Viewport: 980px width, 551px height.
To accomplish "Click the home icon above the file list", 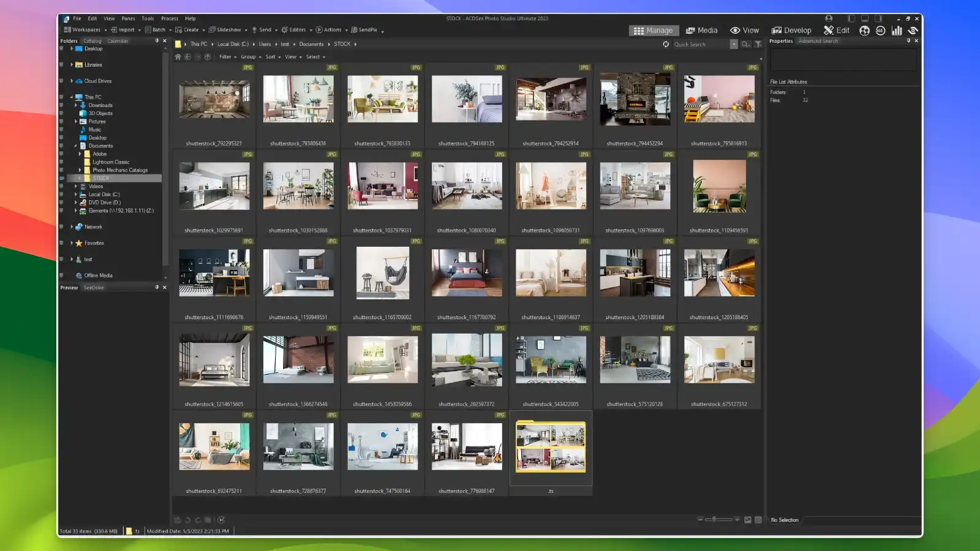I will (178, 56).
